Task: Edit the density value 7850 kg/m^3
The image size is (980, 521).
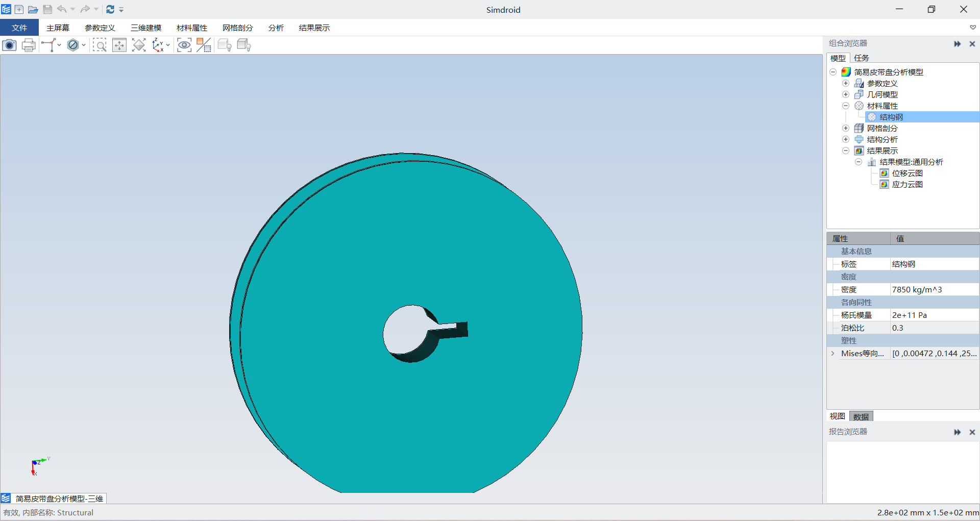Action: coord(935,289)
